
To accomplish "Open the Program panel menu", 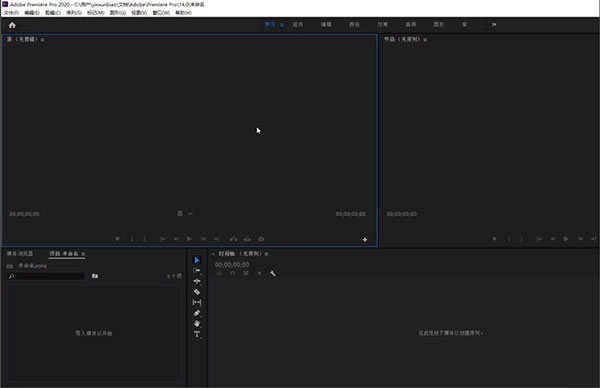I will tap(425, 40).
